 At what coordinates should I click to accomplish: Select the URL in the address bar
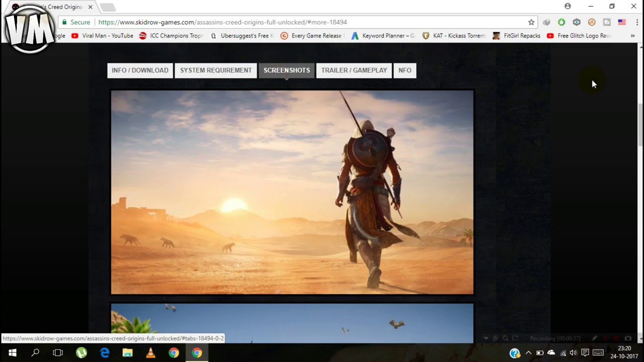tap(222, 22)
